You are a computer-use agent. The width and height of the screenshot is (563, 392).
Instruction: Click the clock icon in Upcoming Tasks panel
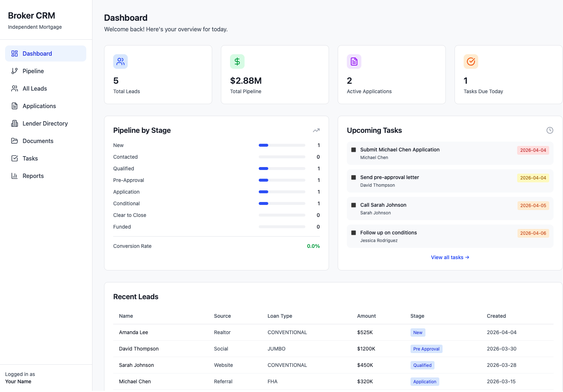click(550, 130)
